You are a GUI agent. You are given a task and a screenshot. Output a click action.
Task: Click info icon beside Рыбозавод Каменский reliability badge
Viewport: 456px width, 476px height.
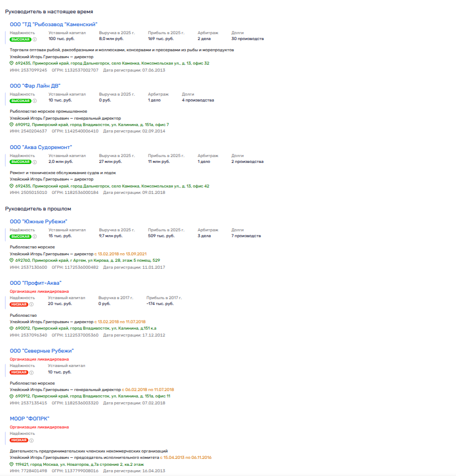[35, 40]
